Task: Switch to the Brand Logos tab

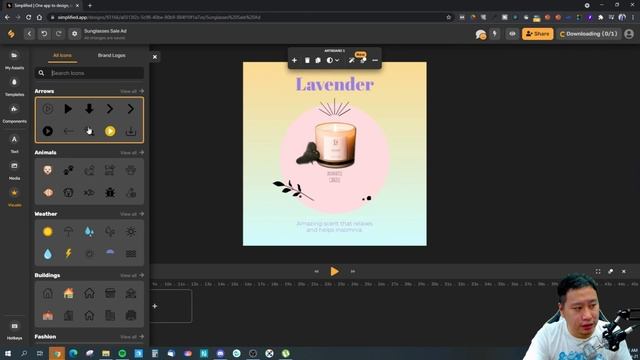Action: click(111, 56)
